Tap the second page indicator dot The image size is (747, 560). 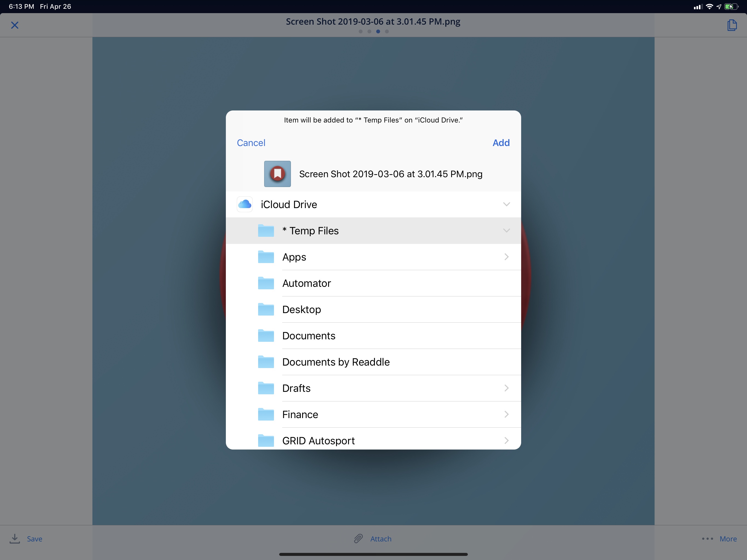point(369,31)
